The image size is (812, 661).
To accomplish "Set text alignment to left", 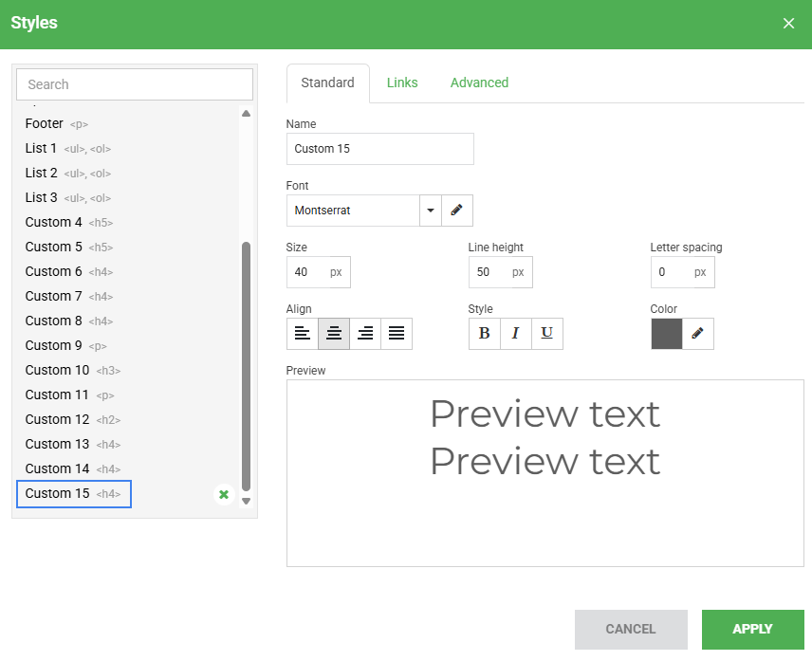I will (x=302, y=334).
